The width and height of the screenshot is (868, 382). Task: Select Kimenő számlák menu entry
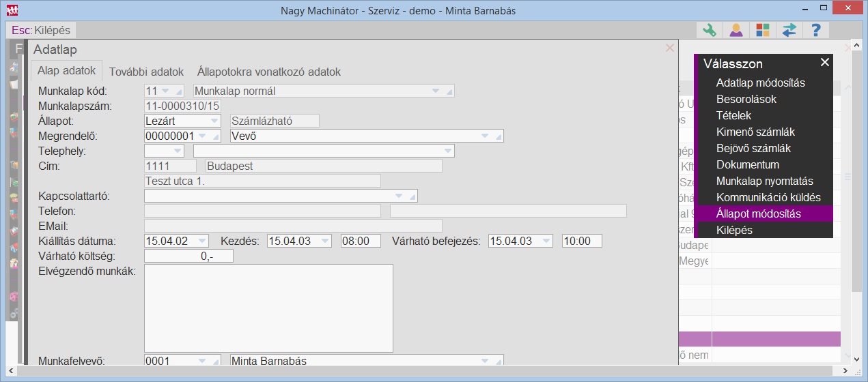[755, 132]
